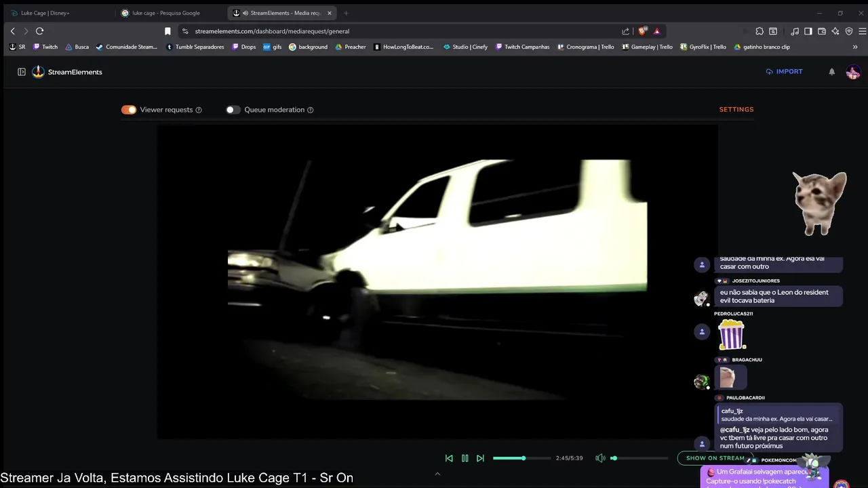
Task: Turn off Viewer requests toggle
Action: click(x=129, y=110)
